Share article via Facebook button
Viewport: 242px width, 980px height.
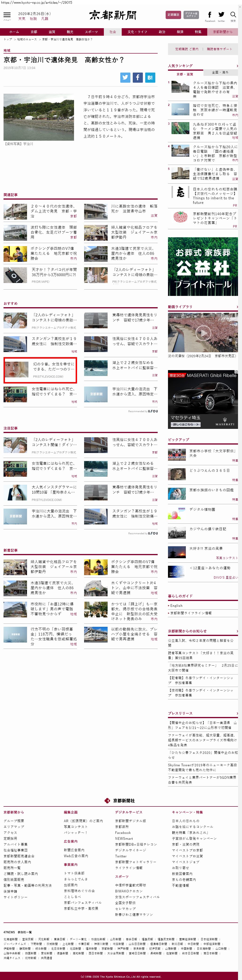pos(137,77)
